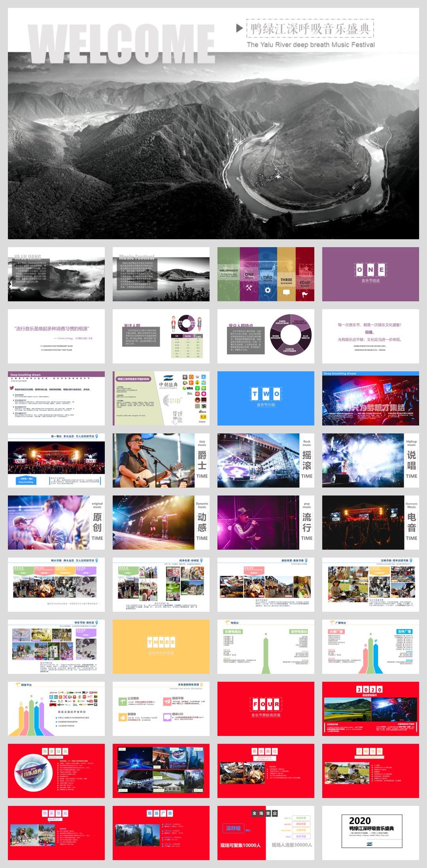Click the paper plane icon beside 报纸平媒
Image resolution: width=427 pixels, height=868 pixels.
[x=167, y=701]
